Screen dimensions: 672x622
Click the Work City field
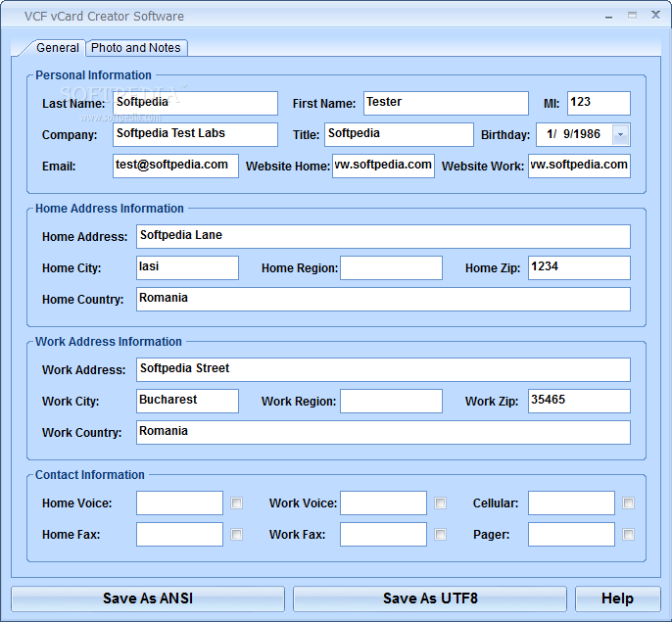tap(187, 402)
